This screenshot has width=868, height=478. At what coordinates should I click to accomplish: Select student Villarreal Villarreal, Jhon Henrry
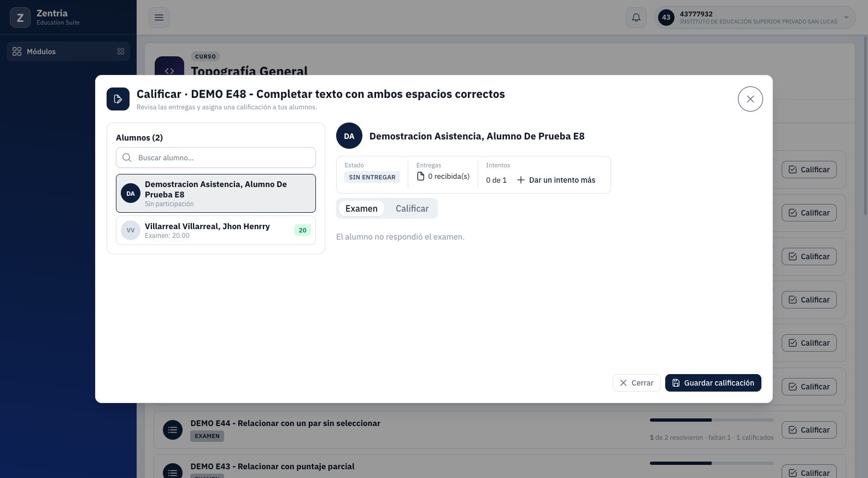coord(216,230)
